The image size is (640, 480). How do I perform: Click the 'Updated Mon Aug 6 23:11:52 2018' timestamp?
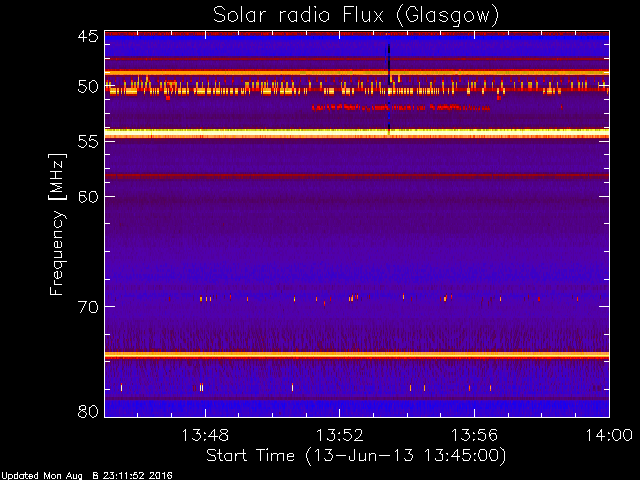pyautogui.click(x=86, y=476)
